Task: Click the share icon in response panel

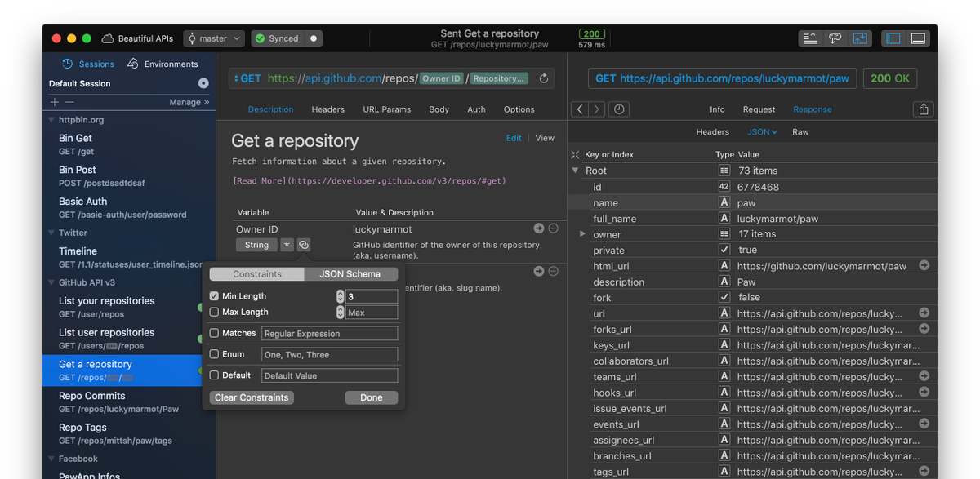Action: pos(924,109)
